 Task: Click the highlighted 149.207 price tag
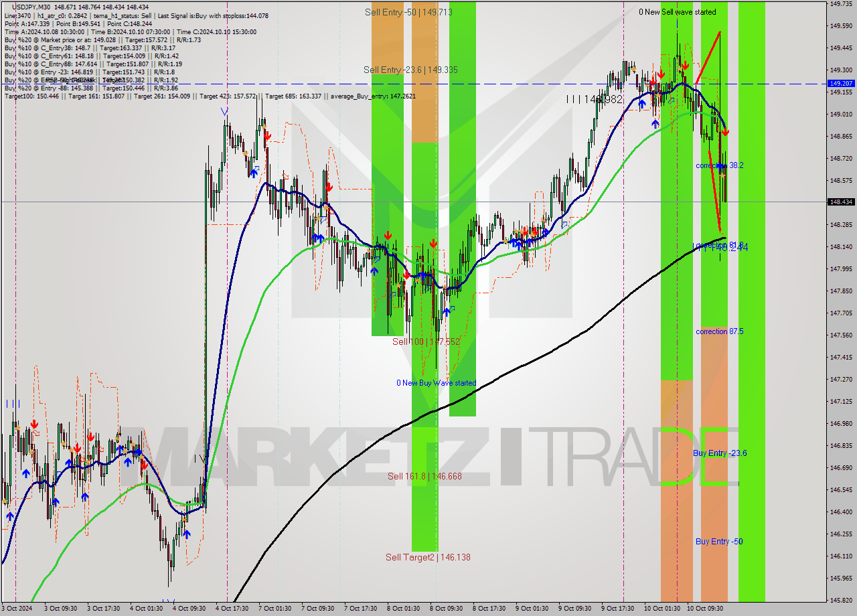841,84
